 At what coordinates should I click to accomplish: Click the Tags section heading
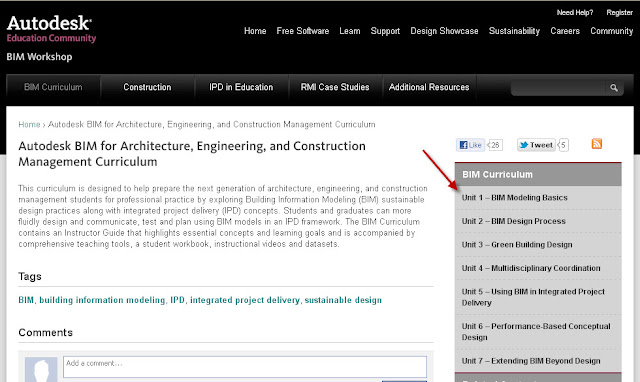(x=30, y=277)
